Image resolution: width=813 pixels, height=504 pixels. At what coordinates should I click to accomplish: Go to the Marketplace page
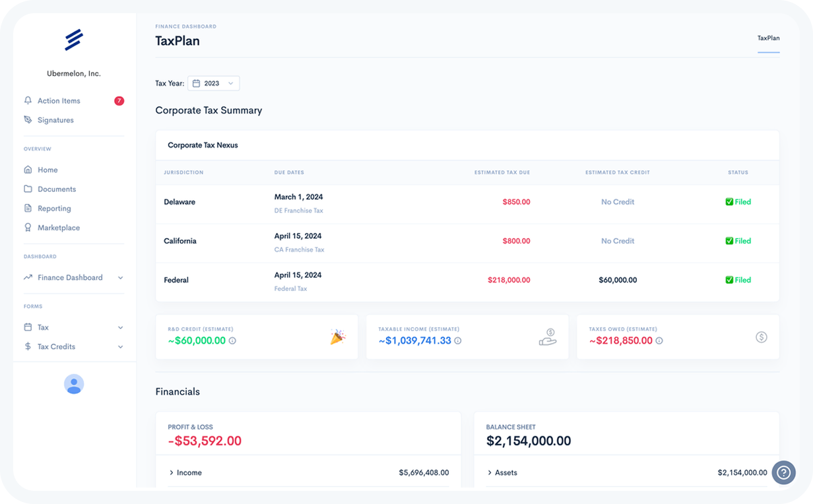point(58,228)
